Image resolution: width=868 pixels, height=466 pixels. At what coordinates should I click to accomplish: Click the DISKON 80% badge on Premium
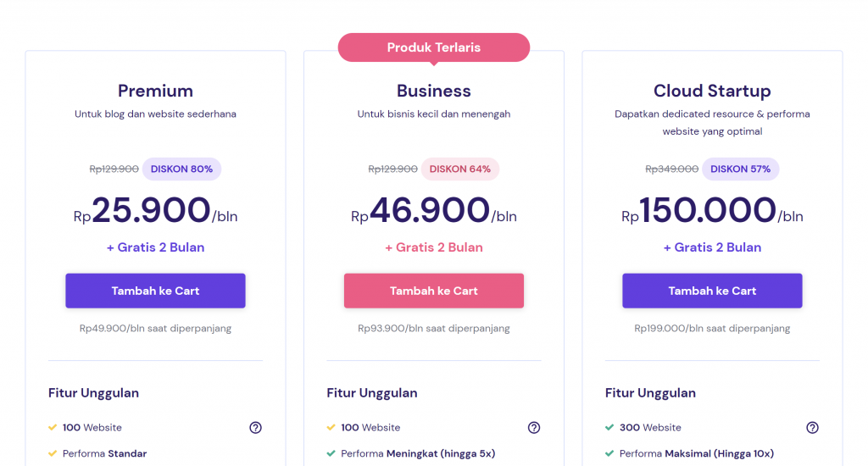[x=181, y=169]
